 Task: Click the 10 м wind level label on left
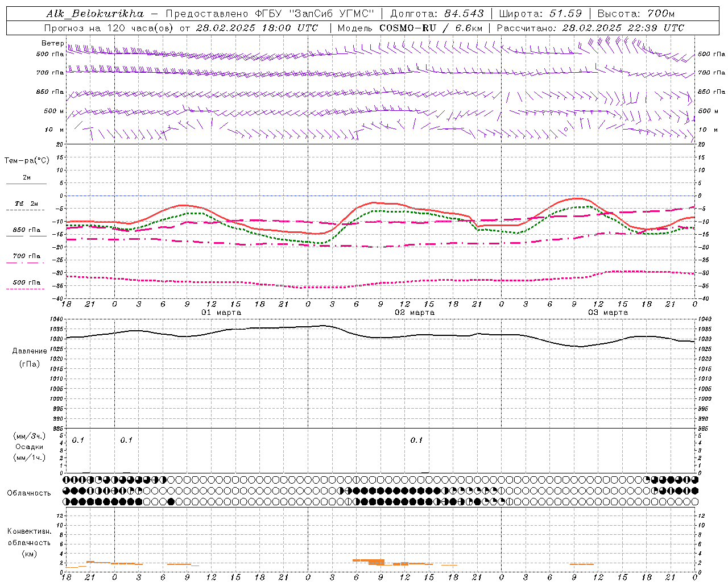[55, 130]
